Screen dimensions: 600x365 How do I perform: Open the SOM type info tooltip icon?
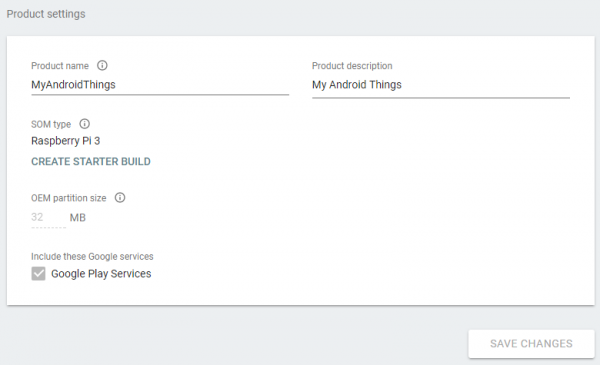coord(85,124)
